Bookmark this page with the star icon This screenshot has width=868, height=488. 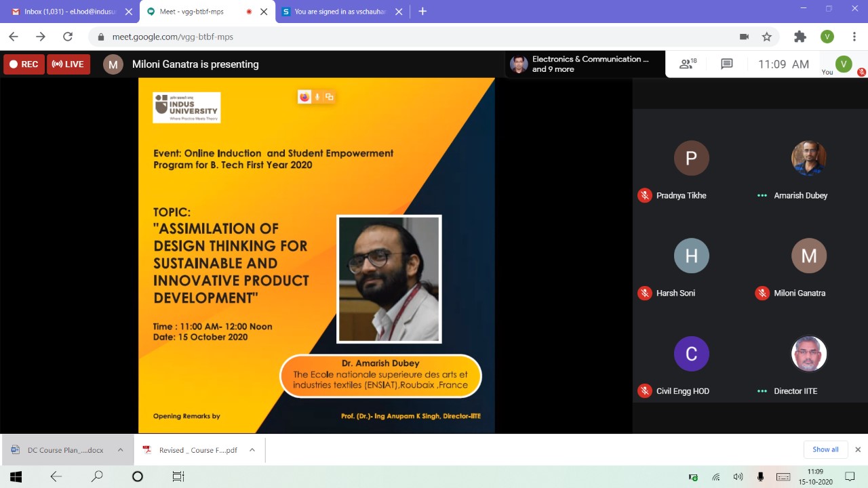coord(767,37)
